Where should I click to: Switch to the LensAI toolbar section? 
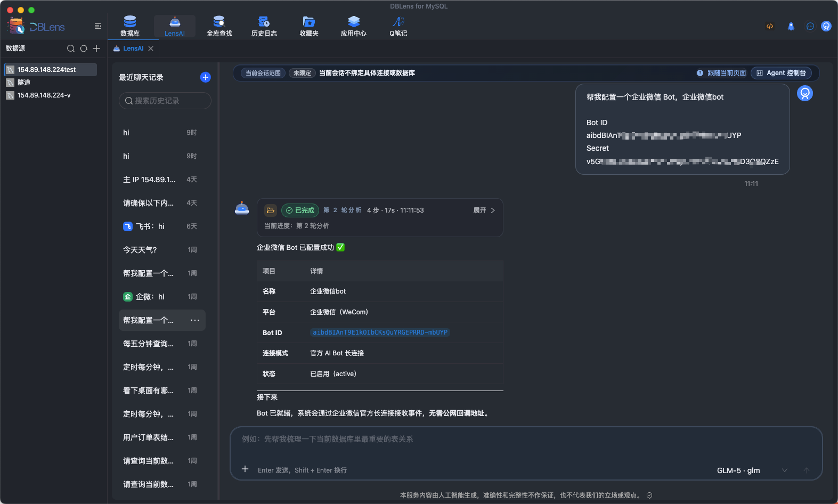tap(175, 26)
